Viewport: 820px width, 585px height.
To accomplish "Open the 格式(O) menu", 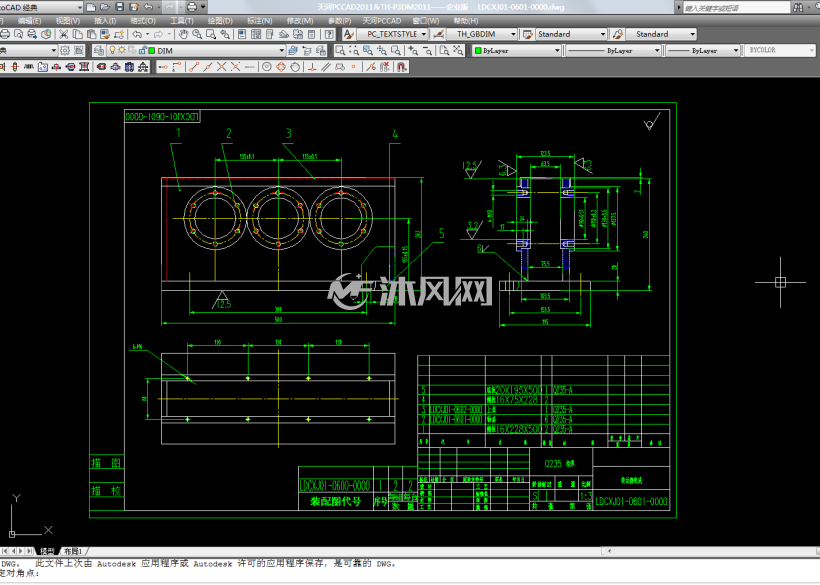I will click(143, 20).
